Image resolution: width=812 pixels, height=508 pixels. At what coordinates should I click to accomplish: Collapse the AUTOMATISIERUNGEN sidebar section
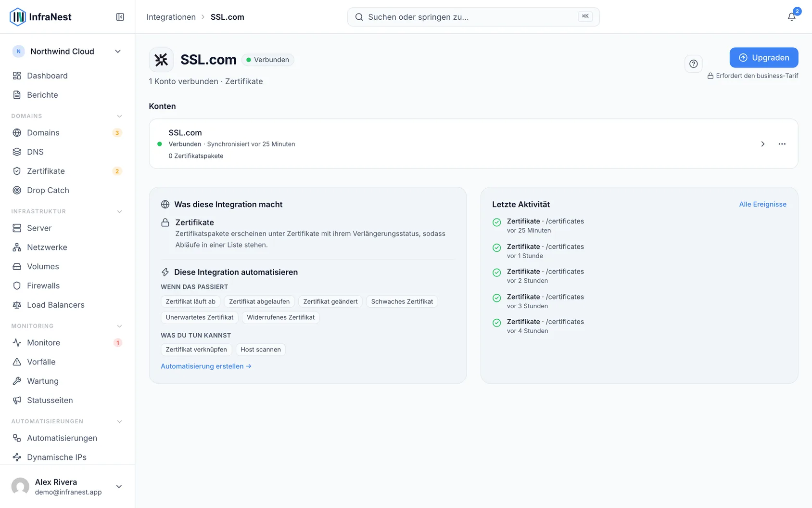pyautogui.click(x=120, y=421)
